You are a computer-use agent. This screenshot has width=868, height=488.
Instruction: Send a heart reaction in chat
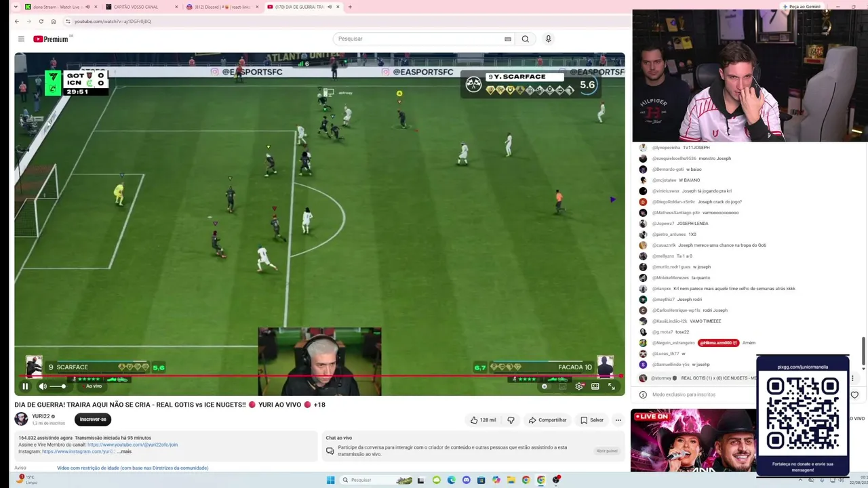pyautogui.click(x=854, y=394)
